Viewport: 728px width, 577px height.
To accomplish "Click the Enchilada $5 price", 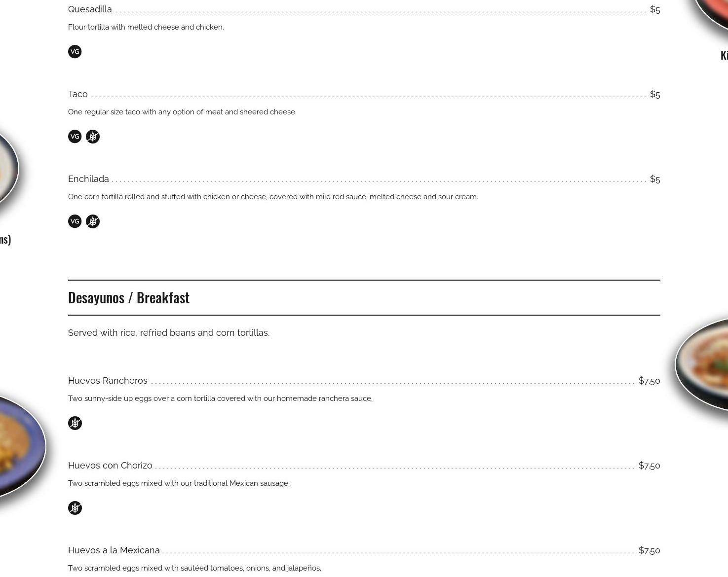I will click(655, 179).
